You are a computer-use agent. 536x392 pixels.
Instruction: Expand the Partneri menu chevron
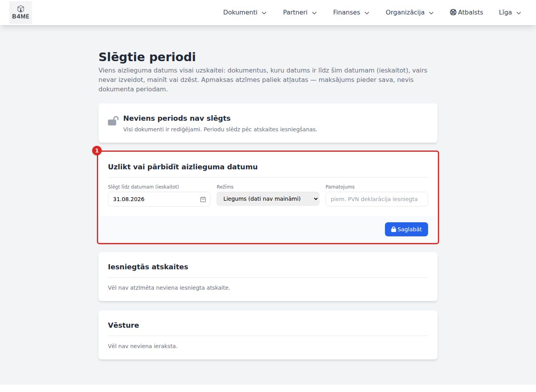tap(314, 13)
